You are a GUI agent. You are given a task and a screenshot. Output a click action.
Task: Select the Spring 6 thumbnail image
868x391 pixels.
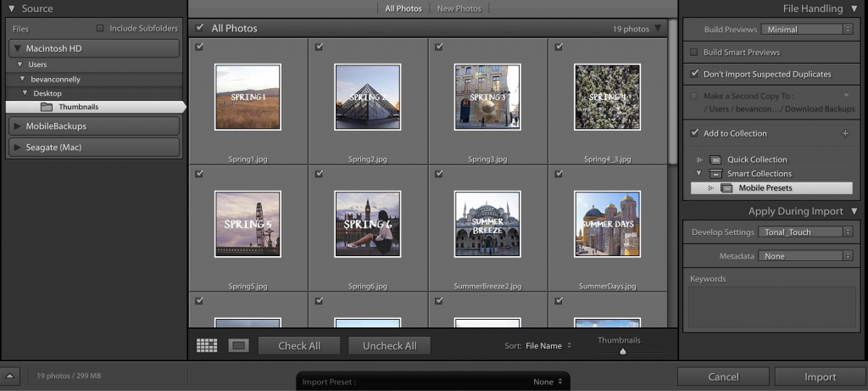pos(368,224)
